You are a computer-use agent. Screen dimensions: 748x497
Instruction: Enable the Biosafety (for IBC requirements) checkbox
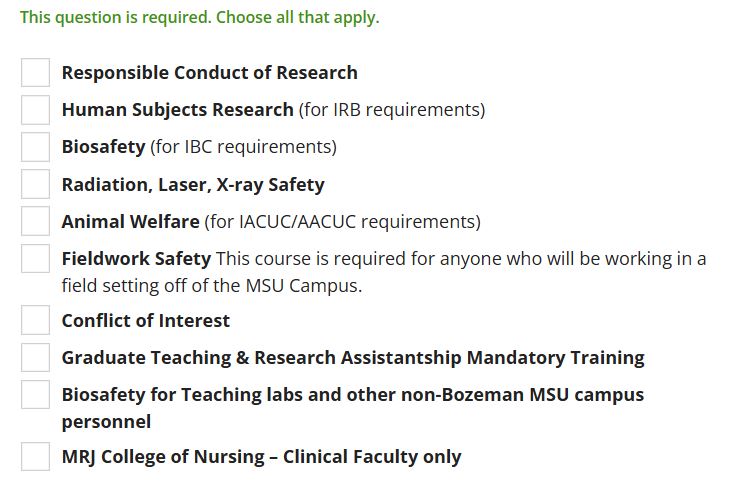coord(36,147)
